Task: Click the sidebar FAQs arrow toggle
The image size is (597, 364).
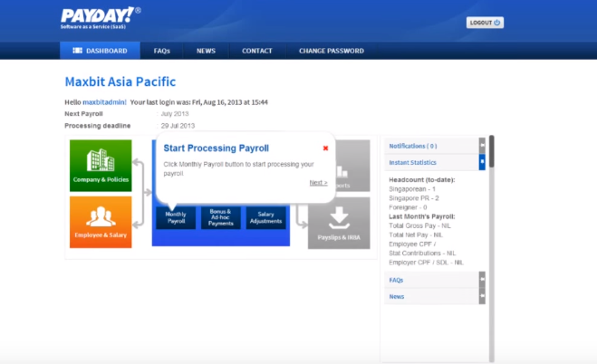Action: point(482,280)
